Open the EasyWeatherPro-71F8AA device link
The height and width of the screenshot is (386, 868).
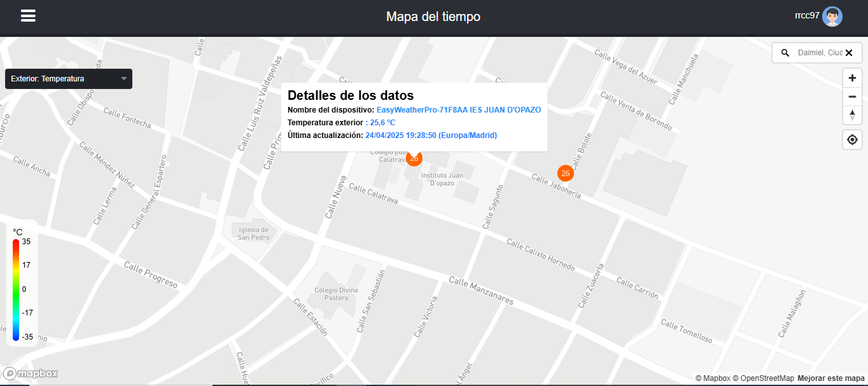[458, 109]
